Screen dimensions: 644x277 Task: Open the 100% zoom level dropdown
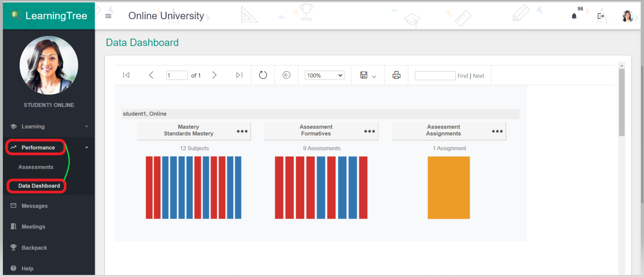point(324,75)
